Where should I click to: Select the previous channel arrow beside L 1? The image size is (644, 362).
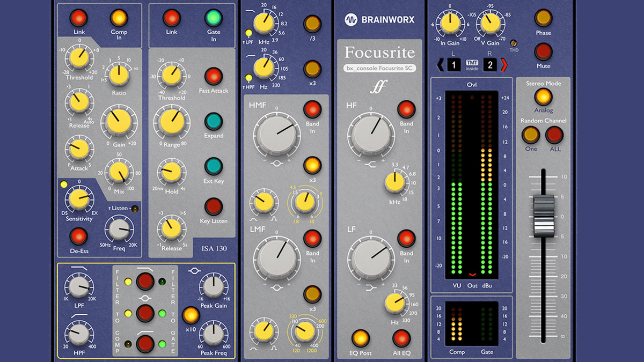pyautogui.click(x=441, y=65)
